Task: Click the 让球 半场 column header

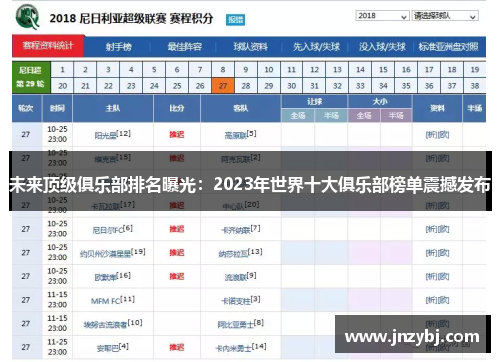Action: [x=331, y=116]
